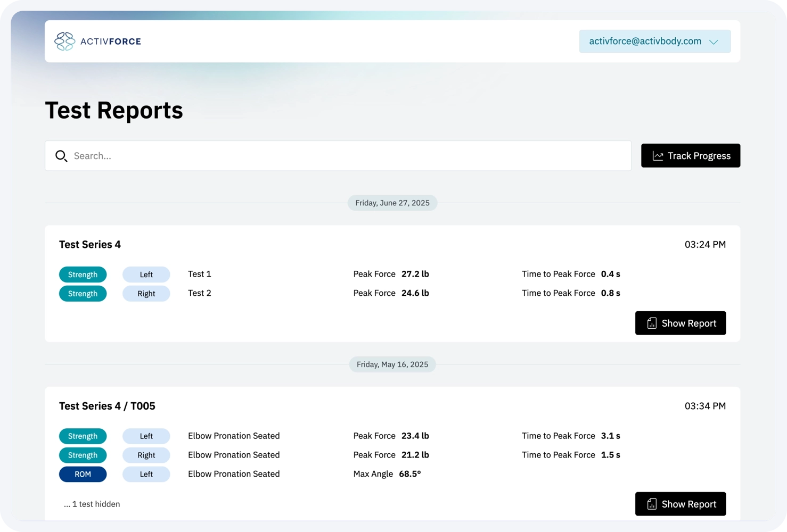This screenshot has height=532, width=787.
Task: Click the Friday, June 27, 2025 date chip
Action: pos(392,203)
